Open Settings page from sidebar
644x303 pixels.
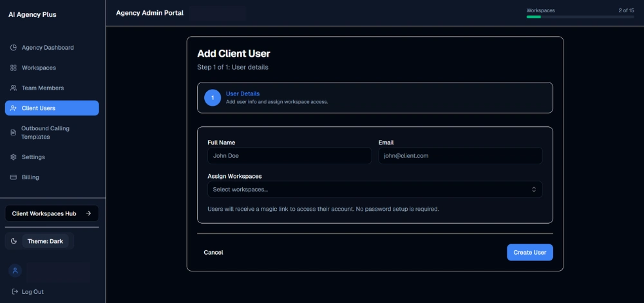pos(52,157)
